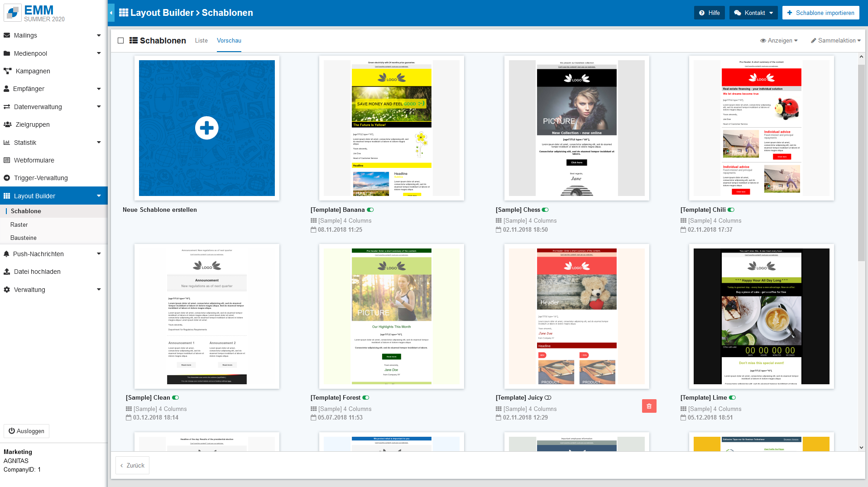Click the plus icon to create new template
Image resolution: width=868 pixels, height=487 pixels.
[x=207, y=128]
